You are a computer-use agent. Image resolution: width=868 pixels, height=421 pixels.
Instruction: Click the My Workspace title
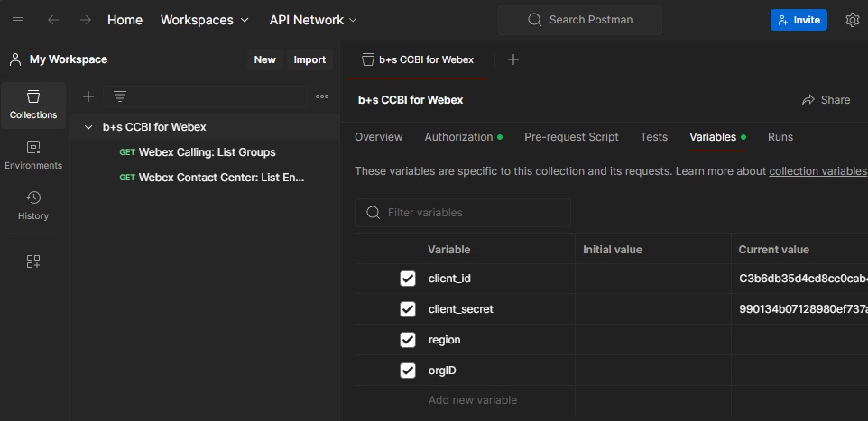pyautogui.click(x=69, y=59)
